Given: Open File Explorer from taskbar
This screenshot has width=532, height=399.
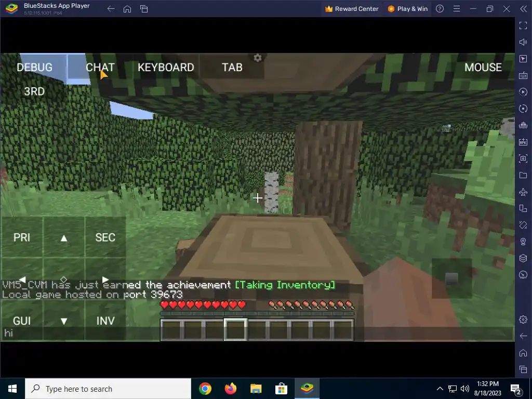Looking at the screenshot, I should point(256,389).
